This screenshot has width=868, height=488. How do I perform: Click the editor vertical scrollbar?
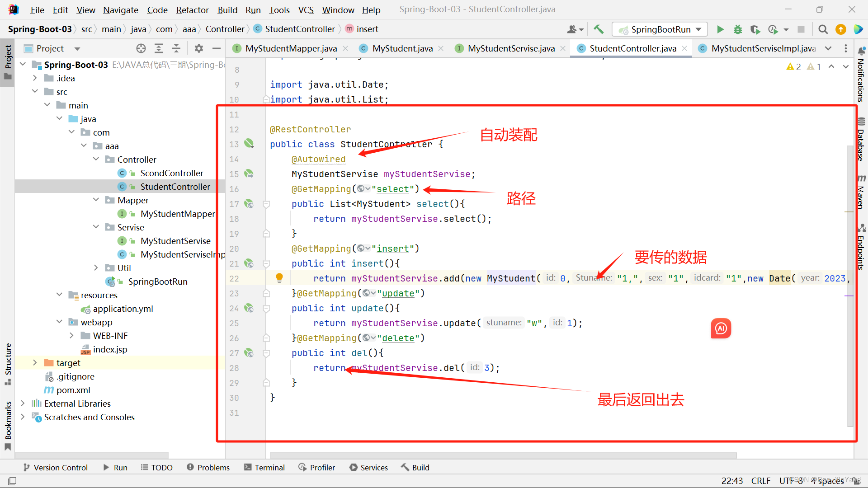[x=849, y=286]
